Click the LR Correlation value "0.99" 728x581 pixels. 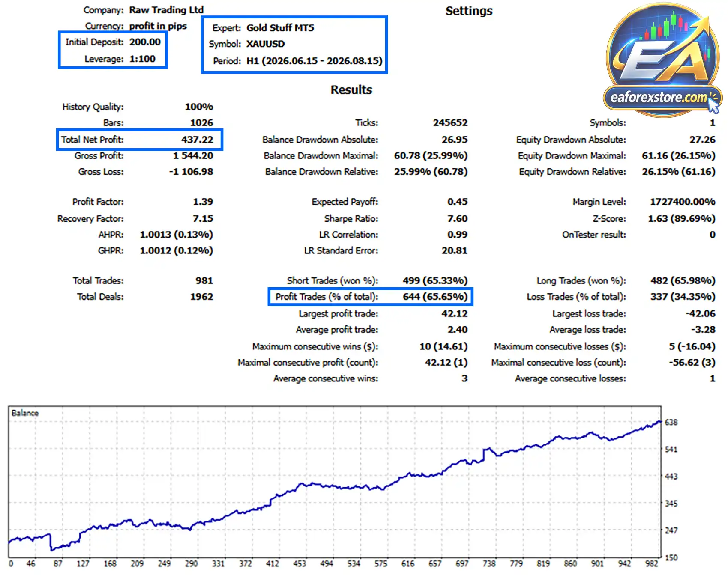(457, 235)
